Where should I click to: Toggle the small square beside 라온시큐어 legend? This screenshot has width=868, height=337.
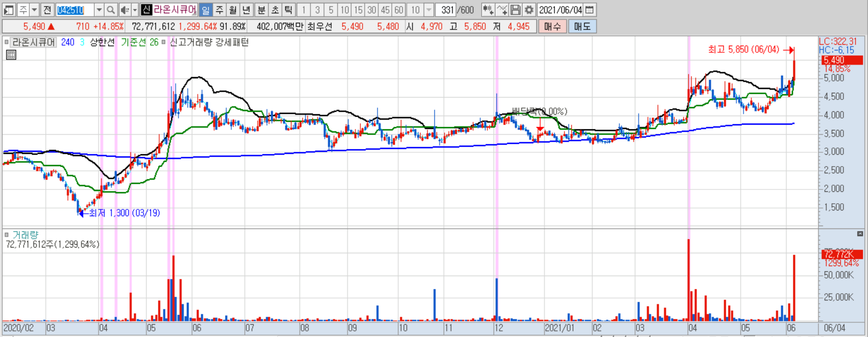click(7, 42)
